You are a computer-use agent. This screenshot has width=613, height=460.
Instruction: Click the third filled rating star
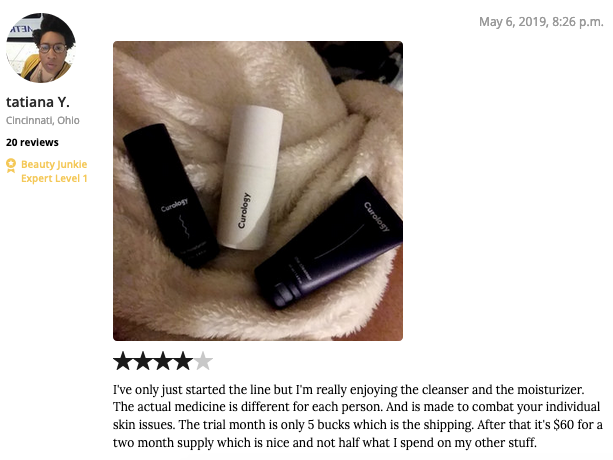(x=163, y=361)
